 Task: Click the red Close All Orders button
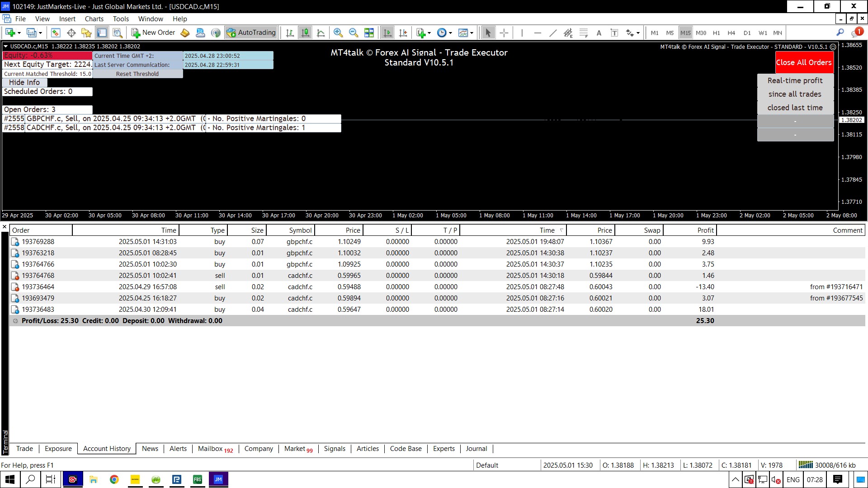pyautogui.click(x=804, y=62)
